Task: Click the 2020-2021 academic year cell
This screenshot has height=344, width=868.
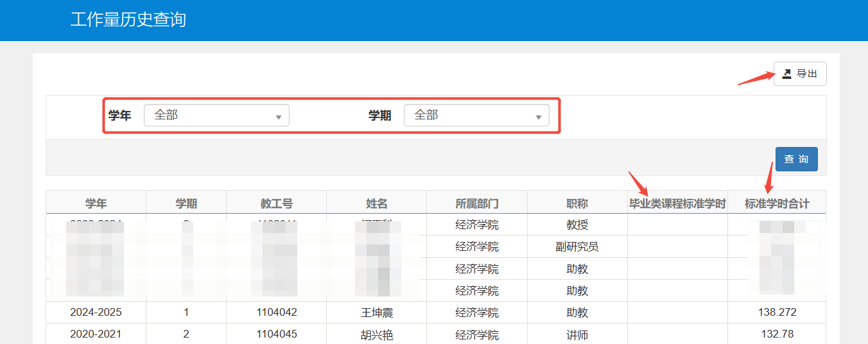Action: (96, 334)
